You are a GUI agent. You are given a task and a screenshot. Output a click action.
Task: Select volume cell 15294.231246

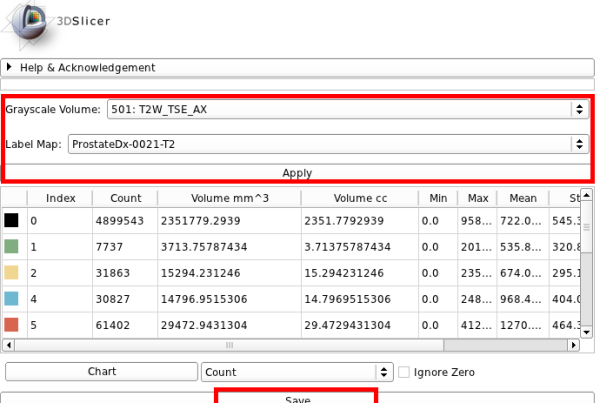(x=229, y=273)
